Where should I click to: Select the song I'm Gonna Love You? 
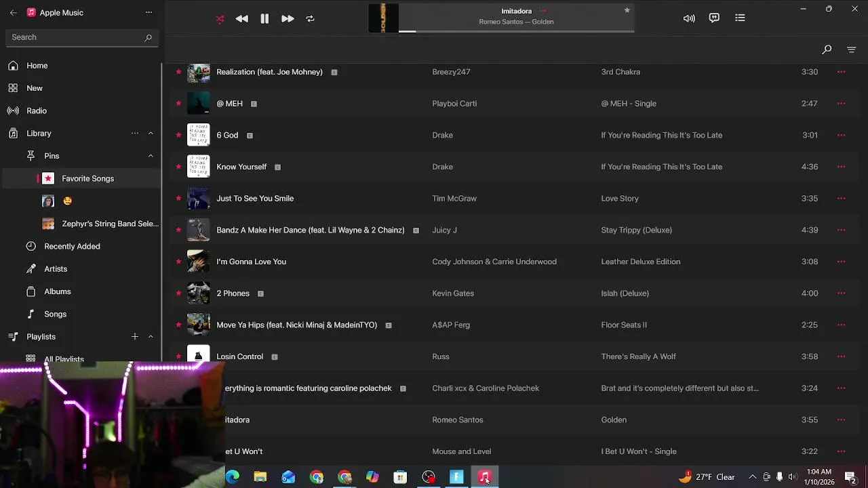[x=251, y=262]
